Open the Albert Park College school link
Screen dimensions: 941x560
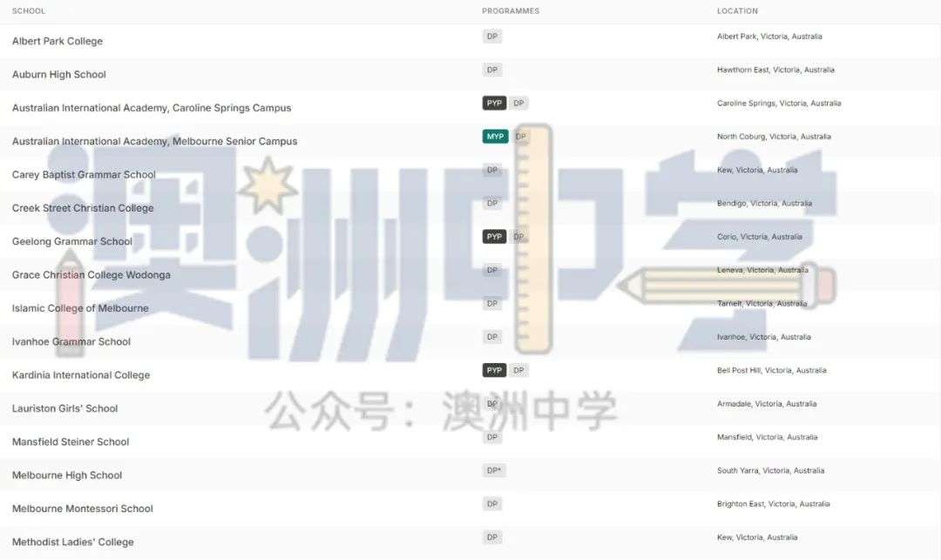(58, 41)
